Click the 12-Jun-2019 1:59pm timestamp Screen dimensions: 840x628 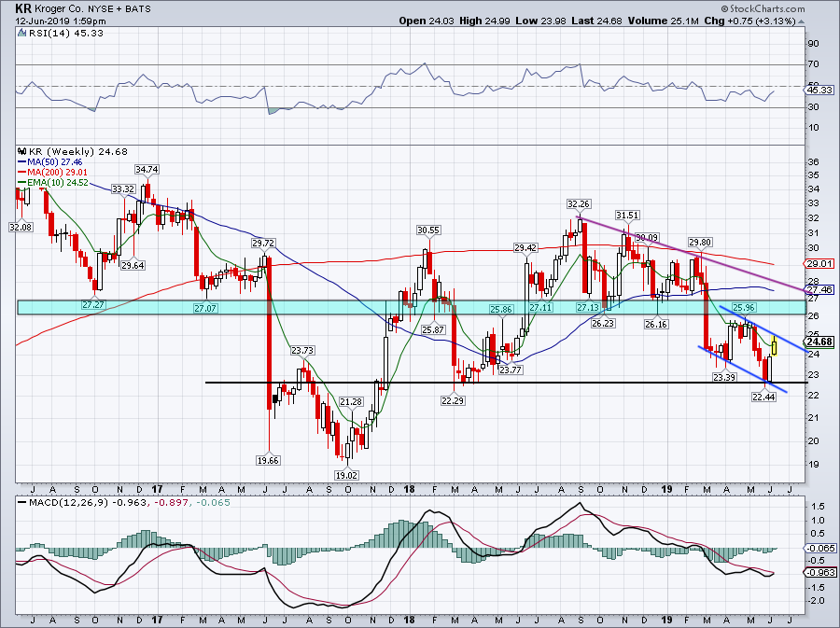click(x=61, y=21)
